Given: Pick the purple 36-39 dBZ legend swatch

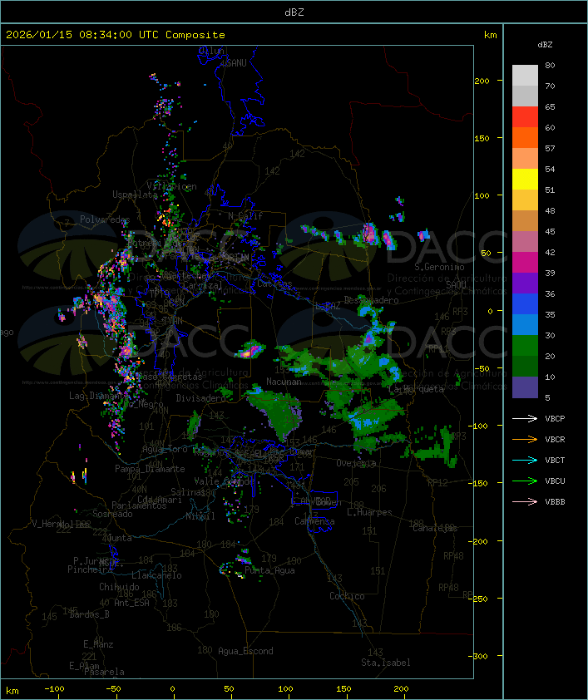Looking at the screenshot, I should (x=525, y=283).
